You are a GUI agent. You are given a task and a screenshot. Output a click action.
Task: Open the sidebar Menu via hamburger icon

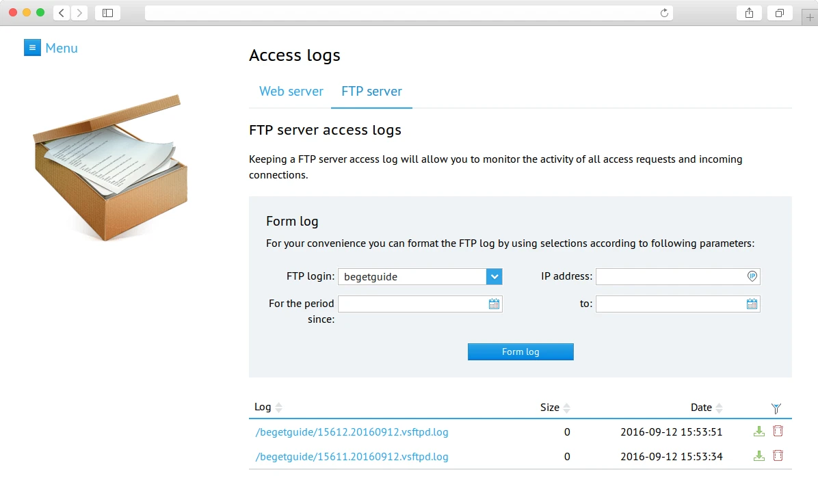[32, 47]
